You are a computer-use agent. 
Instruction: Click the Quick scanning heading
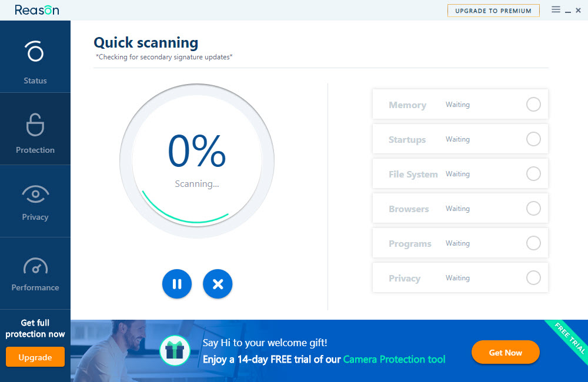(146, 43)
